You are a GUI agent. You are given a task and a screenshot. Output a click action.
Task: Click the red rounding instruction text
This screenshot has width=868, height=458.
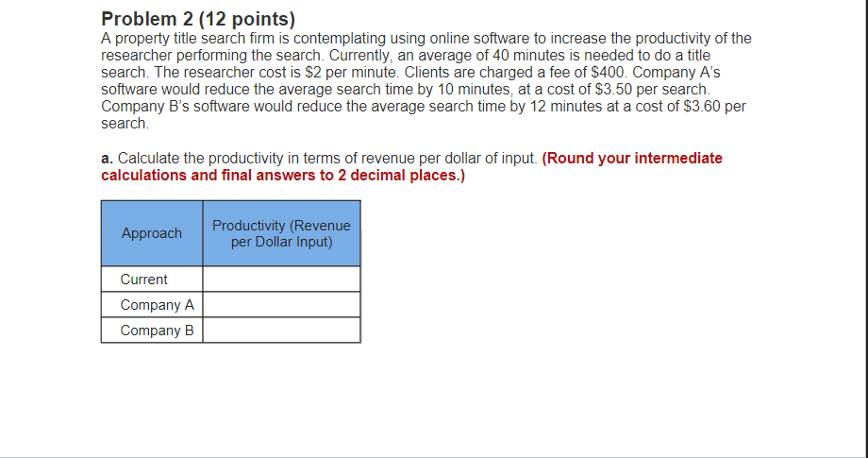point(412,167)
